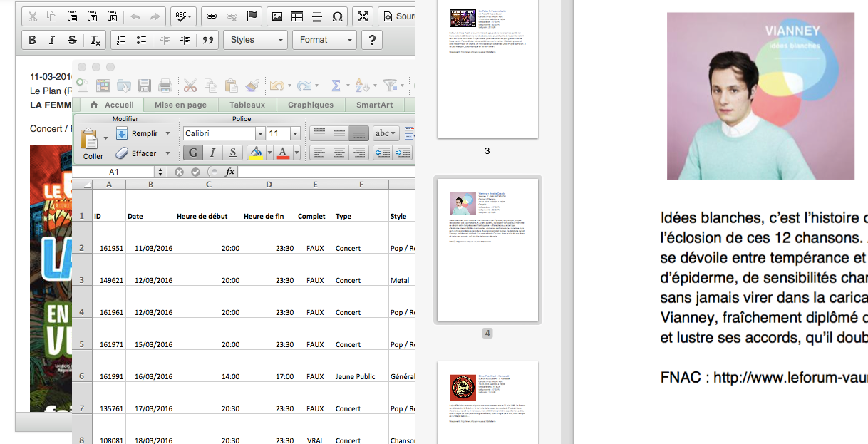Select column D header in Excel
Image resolution: width=868 pixels, height=444 pixels.
click(x=269, y=185)
